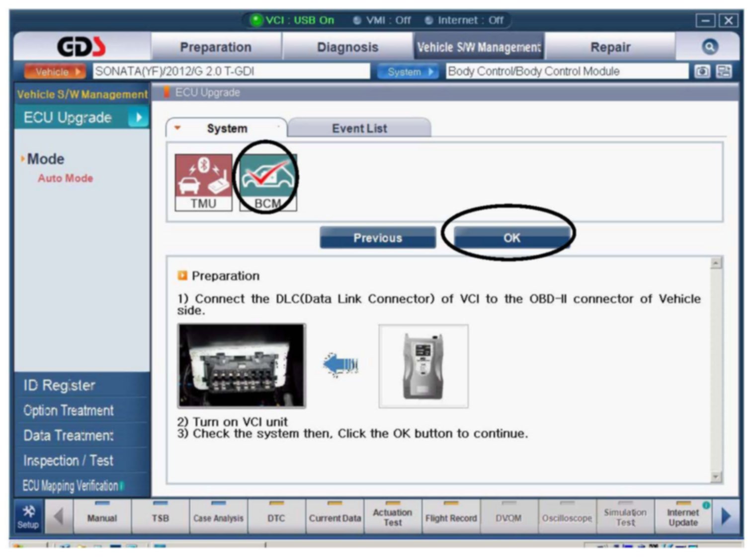756x559 pixels.
Task: Open the DTC toolbar item
Action: click(276, 518)
